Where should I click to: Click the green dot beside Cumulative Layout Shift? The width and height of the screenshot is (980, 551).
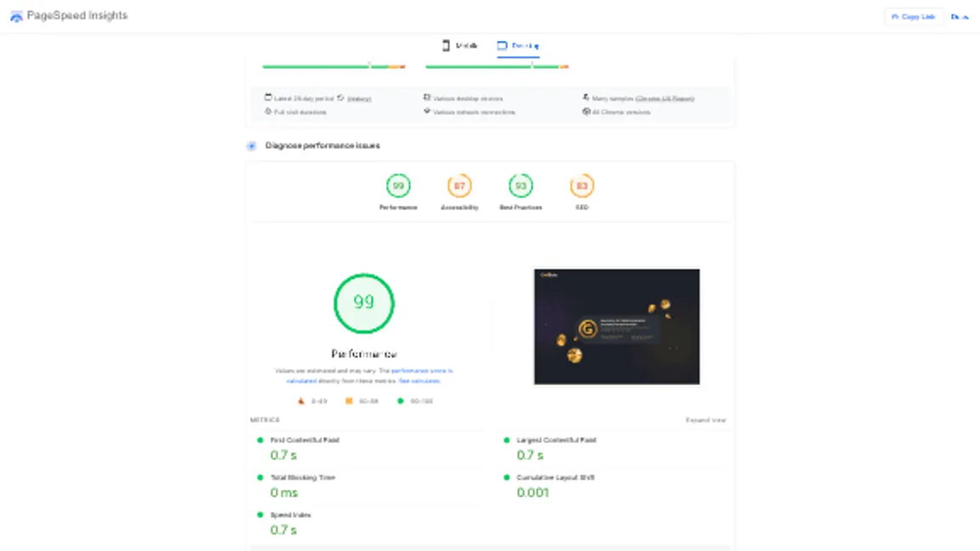[506, 478]
